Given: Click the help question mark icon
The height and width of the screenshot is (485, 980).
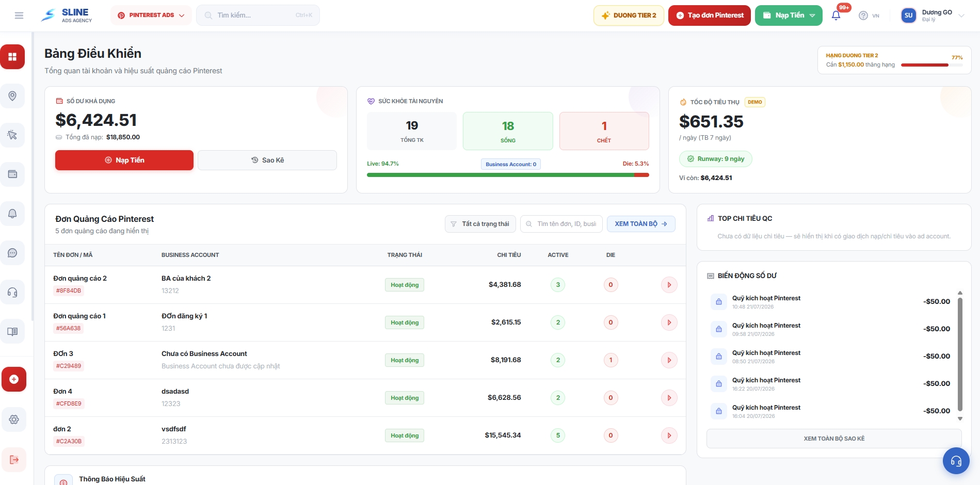Looking at the screenshot, I should point(863,15).
